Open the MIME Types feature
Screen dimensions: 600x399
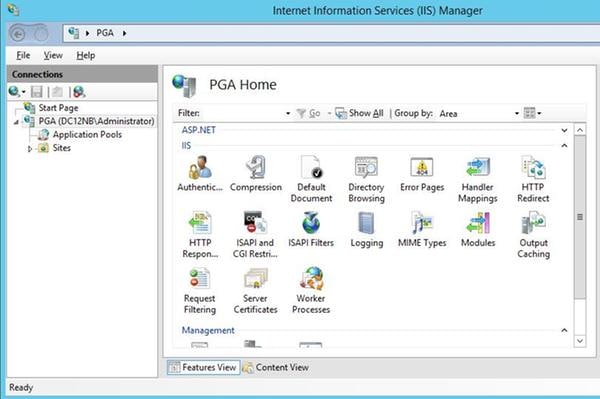coord(422,230)
